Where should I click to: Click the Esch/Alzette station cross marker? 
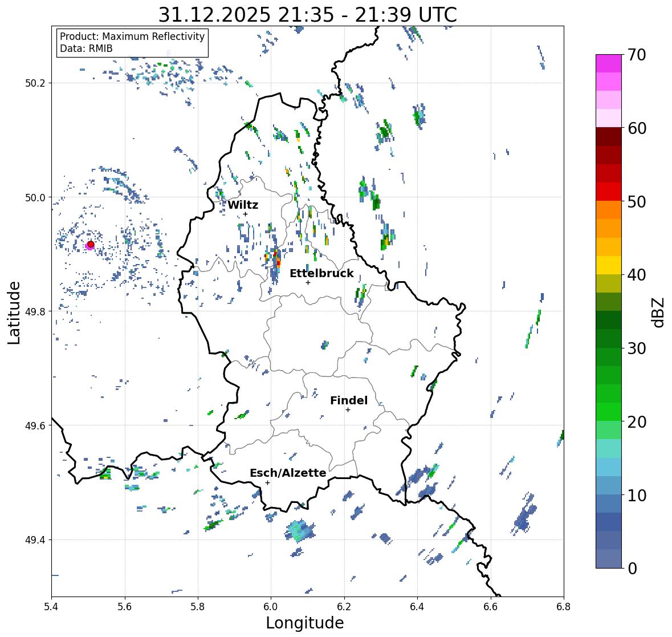[x=267, y=482]
